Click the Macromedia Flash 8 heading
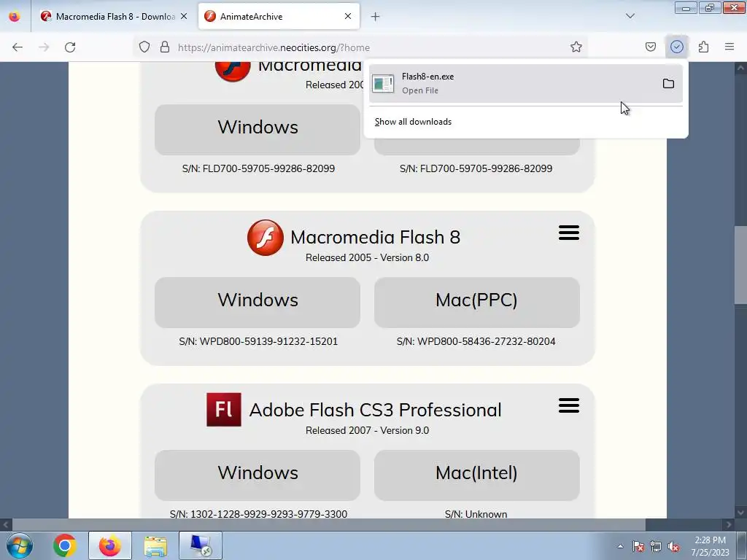The width and height of the screenshot is (747, 560). pos(376,237)
